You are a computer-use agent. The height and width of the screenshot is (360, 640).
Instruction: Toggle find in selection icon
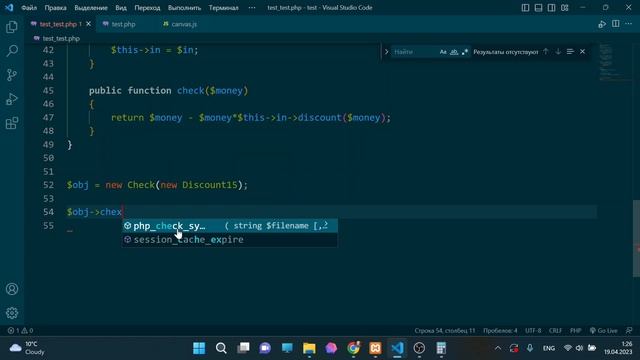pos(570,51)
